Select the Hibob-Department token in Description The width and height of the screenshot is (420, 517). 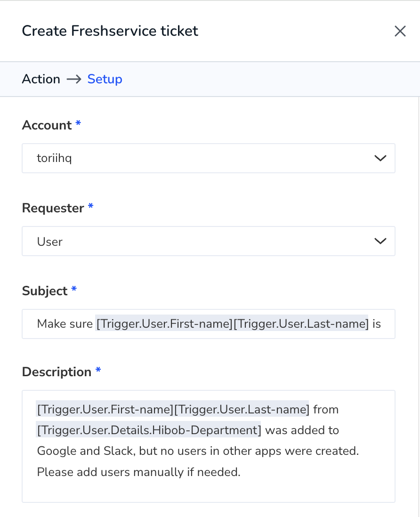coord(149,430)
